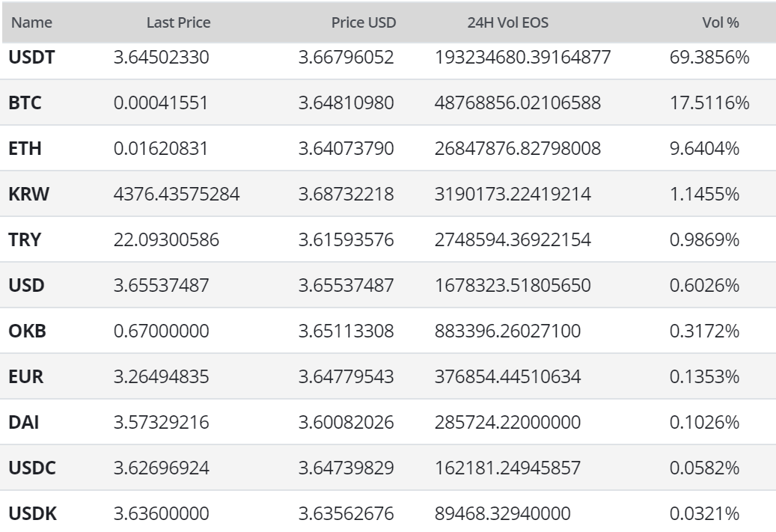Select the TRY row name

tap(25, 240)
